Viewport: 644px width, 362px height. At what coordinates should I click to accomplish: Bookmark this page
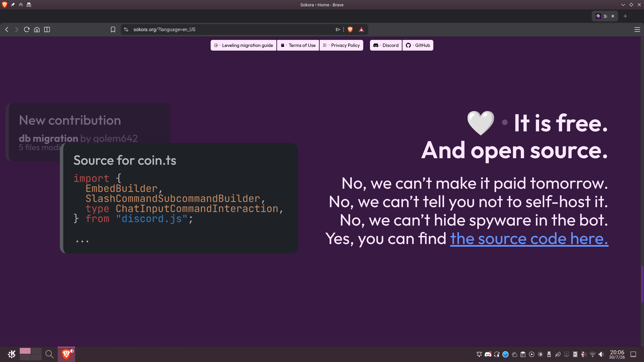tap(113, 29)
